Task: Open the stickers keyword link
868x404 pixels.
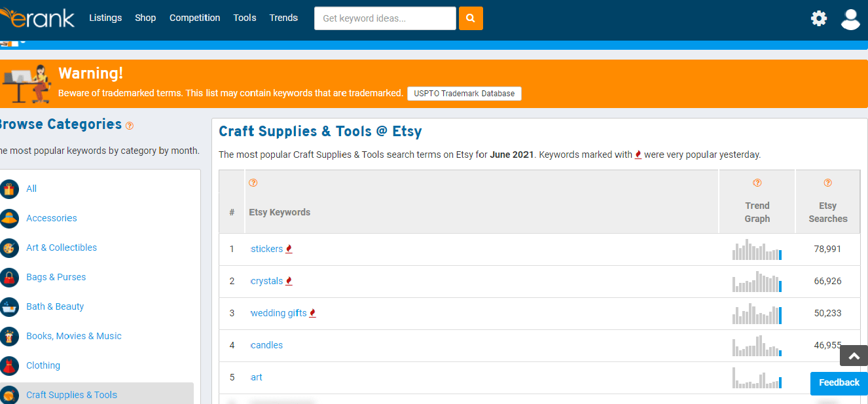Action: 267,249
